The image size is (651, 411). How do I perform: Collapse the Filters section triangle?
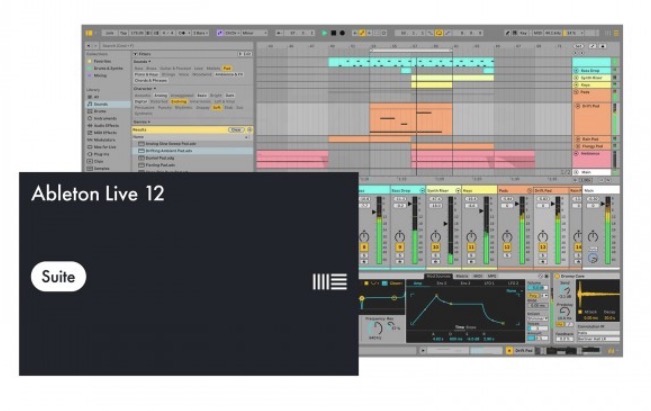pyautogui.click(x=135, y=54)
